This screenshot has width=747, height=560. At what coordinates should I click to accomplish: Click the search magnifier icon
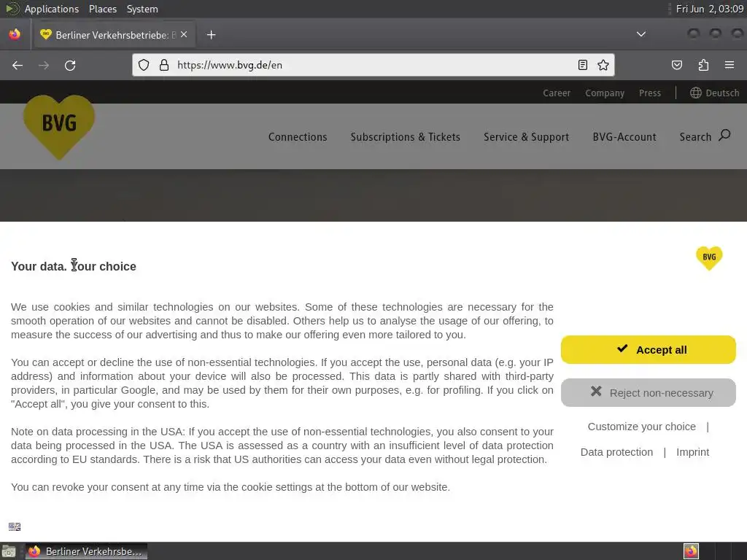click(724, 135)
